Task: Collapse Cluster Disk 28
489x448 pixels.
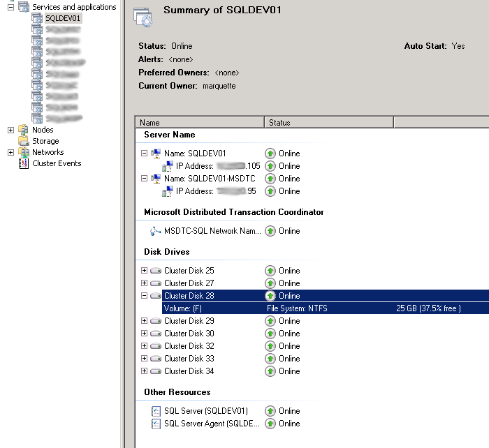Action: (x=144, y=296)
